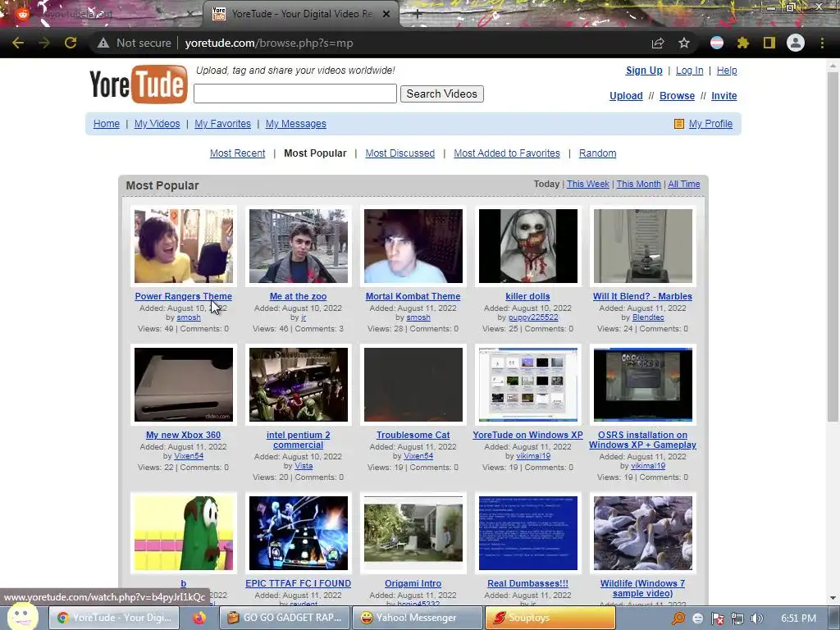This screenshot has width=840, height=630.
Task: Open the Origami Intro video link
Action: tap(413, 583)
